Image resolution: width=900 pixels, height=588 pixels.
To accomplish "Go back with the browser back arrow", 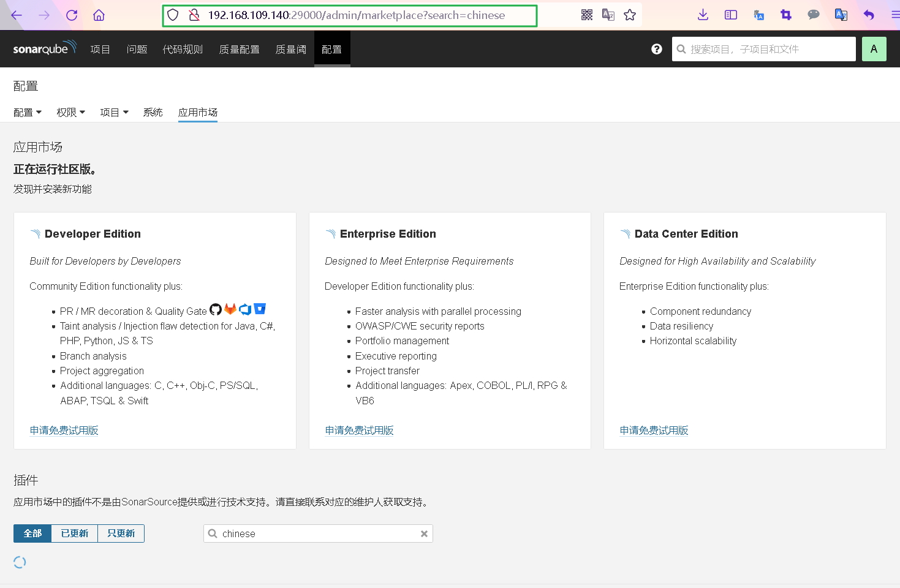I will coord(17,15).
